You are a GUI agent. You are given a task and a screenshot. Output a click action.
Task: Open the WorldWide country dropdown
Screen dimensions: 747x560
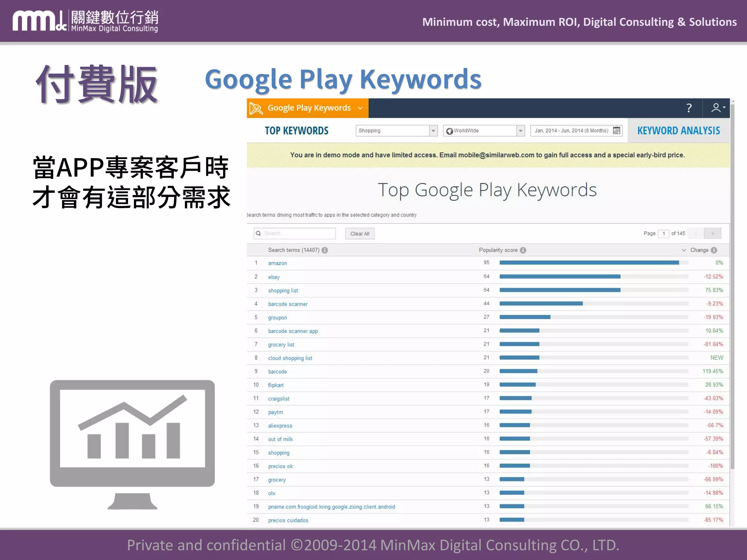pos(520,131)
